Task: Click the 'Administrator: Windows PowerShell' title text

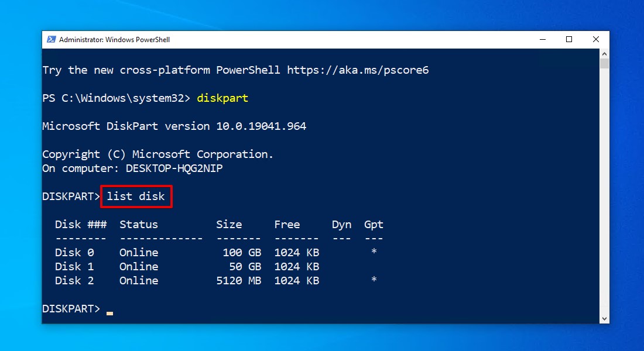Action: point(114,40)
